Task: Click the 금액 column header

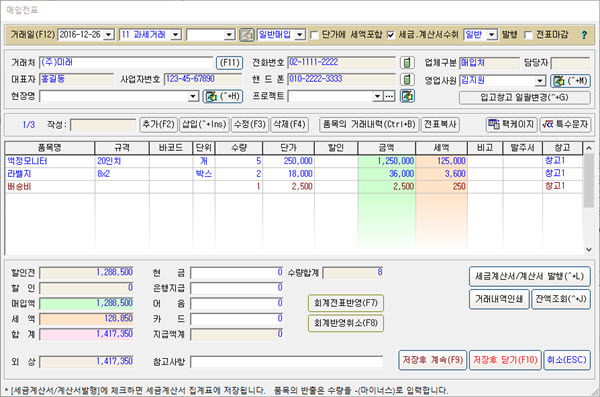Action: pos(386,148)
